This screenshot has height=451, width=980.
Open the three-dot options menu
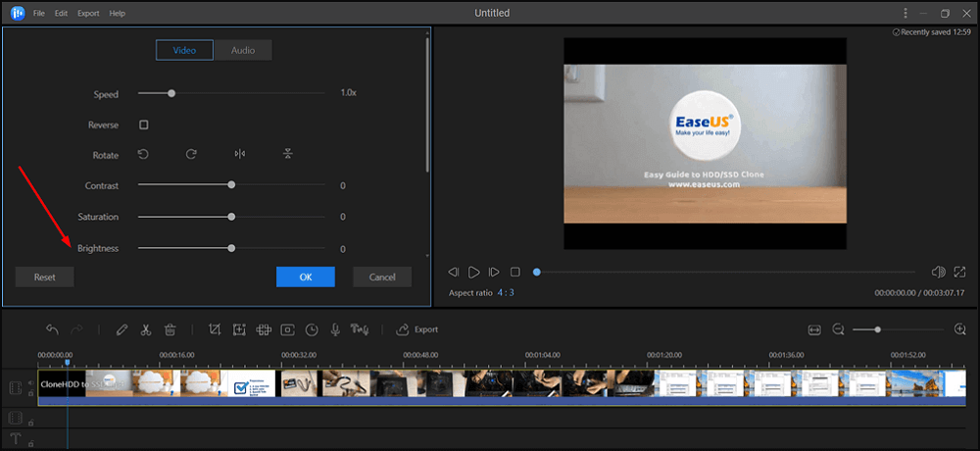(x=905, y=14)
